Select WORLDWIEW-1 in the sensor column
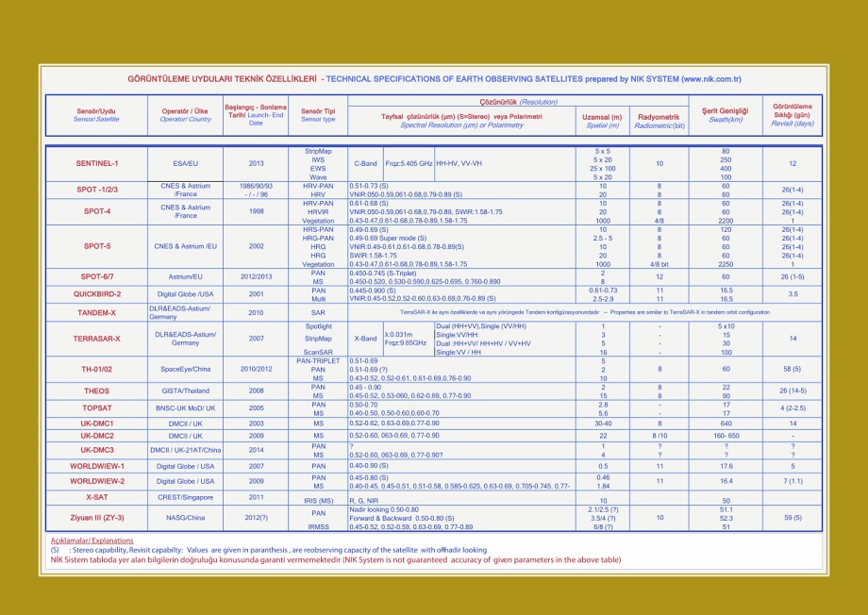Image resolution: width=868 pixels, height=615 pixels. tap(97, 466)
